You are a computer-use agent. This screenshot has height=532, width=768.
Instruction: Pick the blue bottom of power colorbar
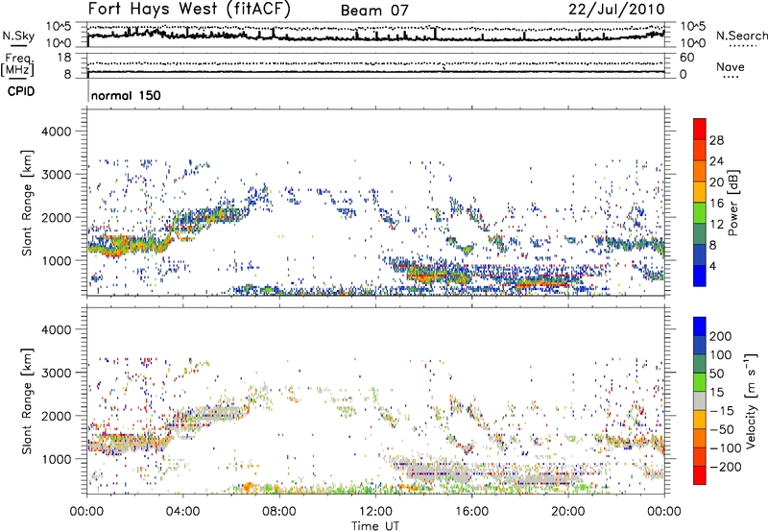700,276
